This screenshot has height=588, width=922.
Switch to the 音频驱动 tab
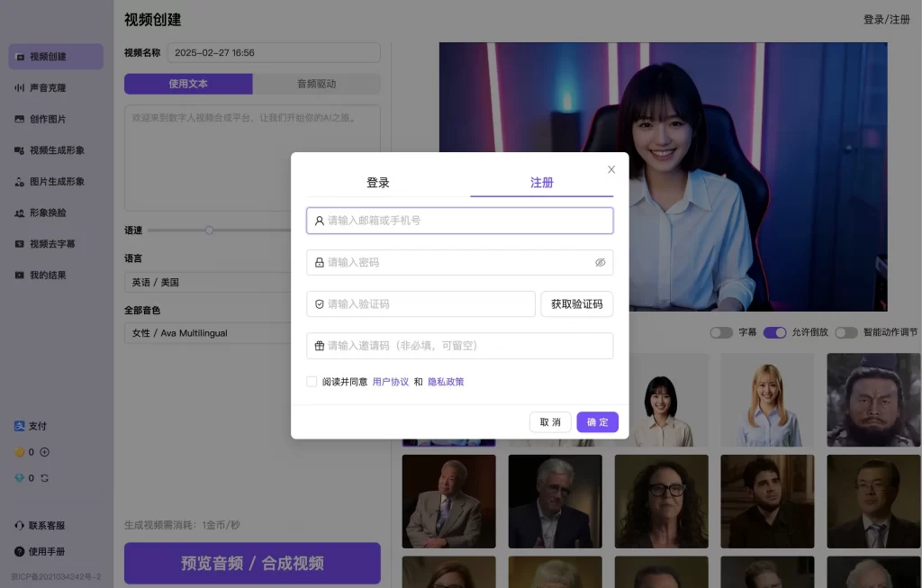[316, 84]
